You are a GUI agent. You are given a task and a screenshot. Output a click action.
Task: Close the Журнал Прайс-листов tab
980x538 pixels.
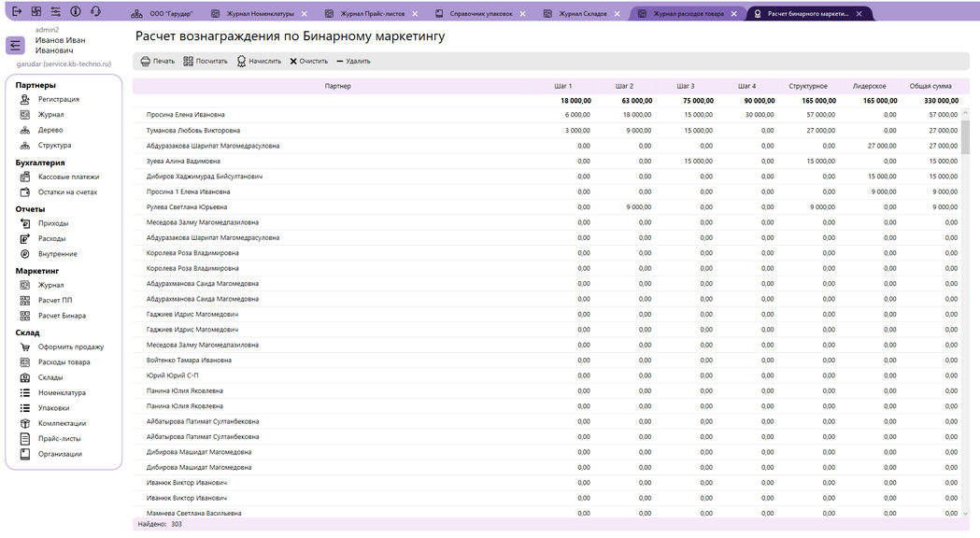click(x=417, y=14)
